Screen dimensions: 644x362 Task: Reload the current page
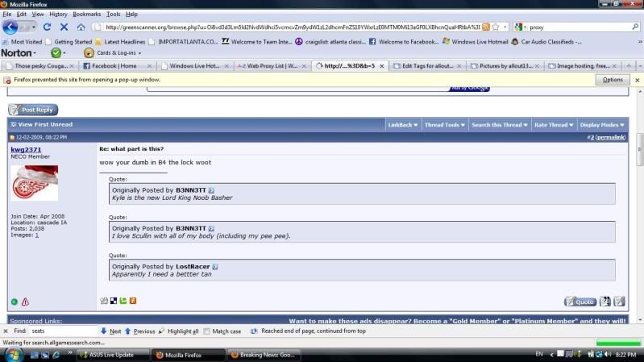(47, 27)
